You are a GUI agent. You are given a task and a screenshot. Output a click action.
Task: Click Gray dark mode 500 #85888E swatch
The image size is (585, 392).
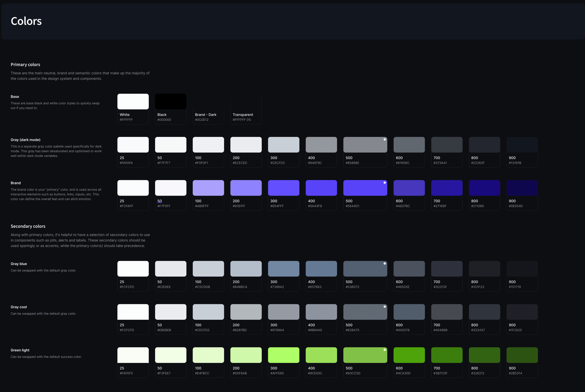tap(365, 145)
